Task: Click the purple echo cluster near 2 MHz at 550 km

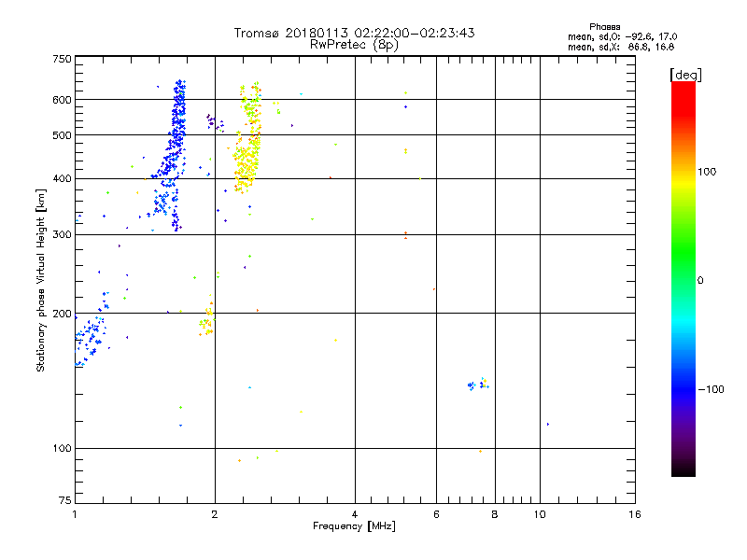Action: click(x=215, y=122)
